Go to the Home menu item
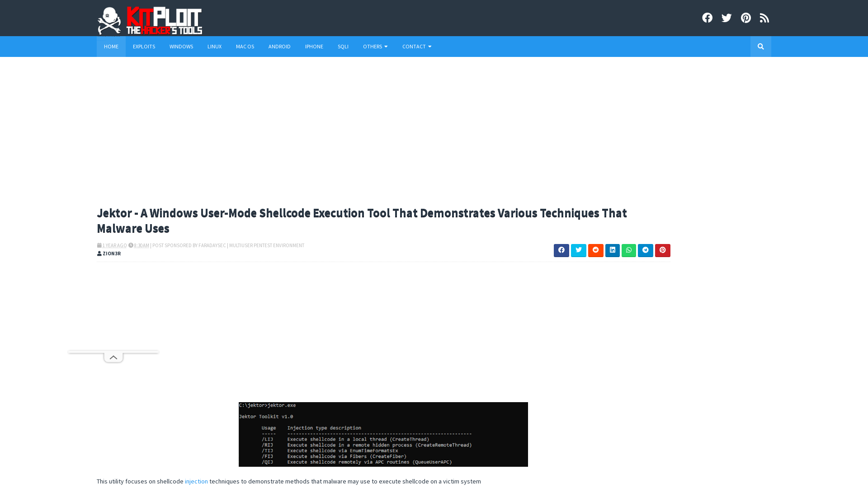This screenshot has width=868, height=488. 111,47
